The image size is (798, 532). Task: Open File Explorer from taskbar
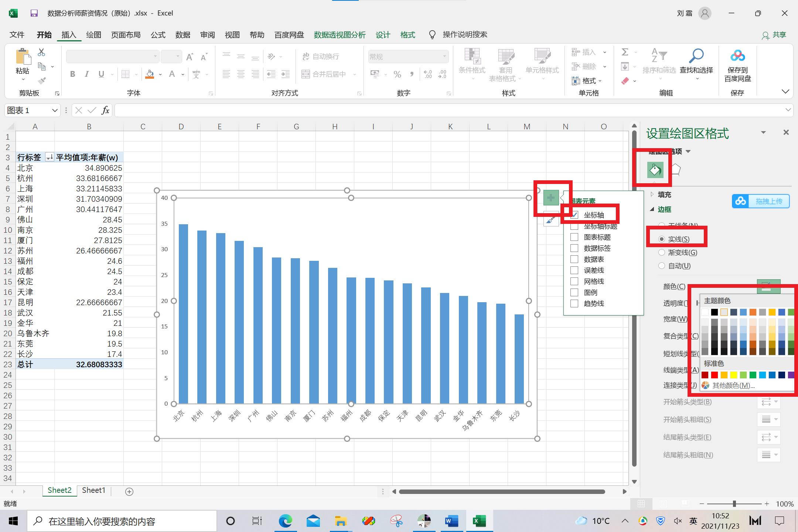tap(340, 521)
